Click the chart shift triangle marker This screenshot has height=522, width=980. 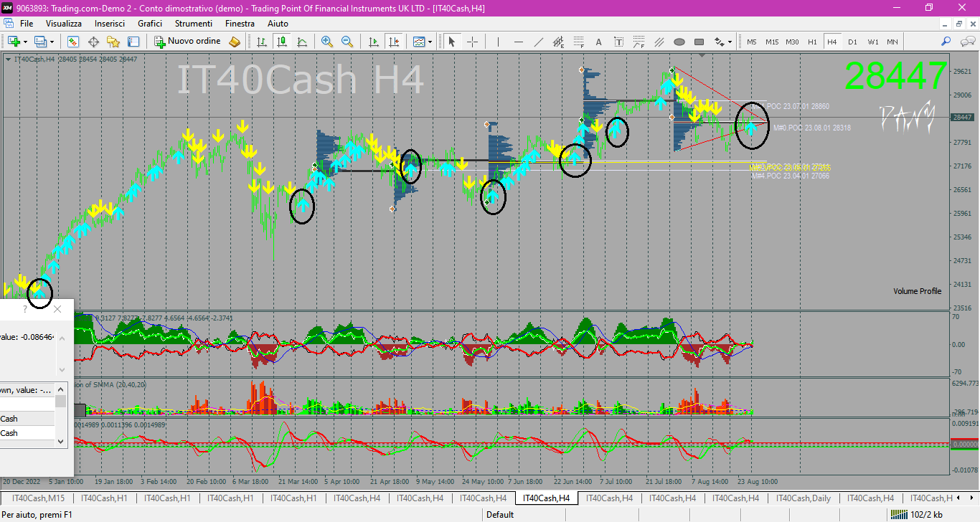(702, 55)
